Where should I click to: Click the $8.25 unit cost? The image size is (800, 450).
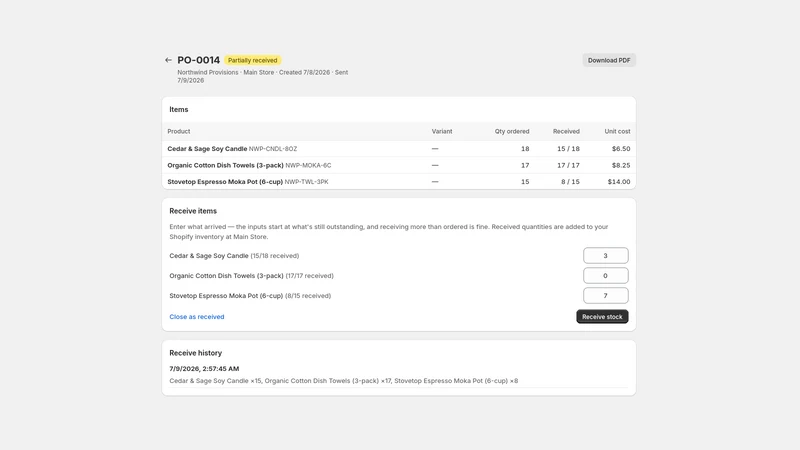point(621,165)
